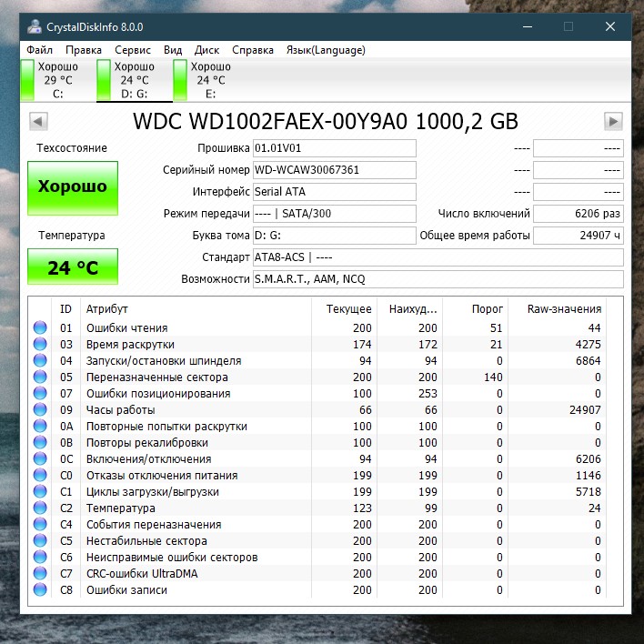Select the Часы работы attribute text
This screenshot has height=644, width=644.
pyautogui.click(x=120, y=410)
